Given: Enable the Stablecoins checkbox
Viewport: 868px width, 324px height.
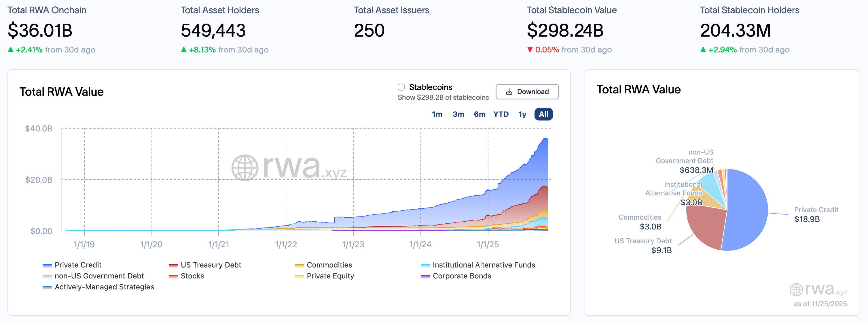Looking at the screenshot, I should [x=401, y=87].
